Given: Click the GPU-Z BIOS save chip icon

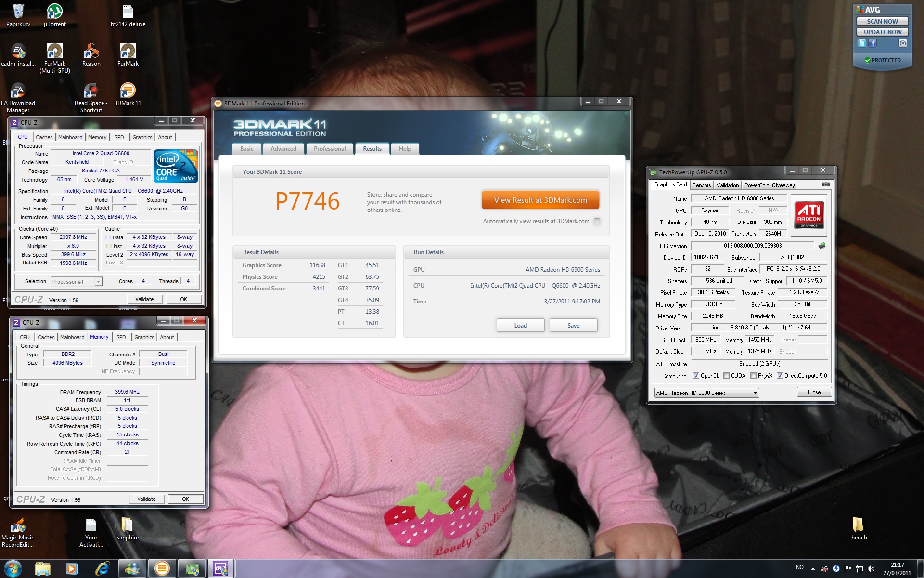Looking at the screenshot, I should (x=822, y=246).
